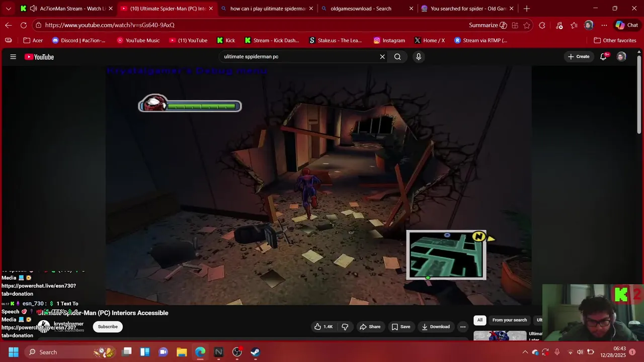Open the Favorites list icon

click(574, 25)
